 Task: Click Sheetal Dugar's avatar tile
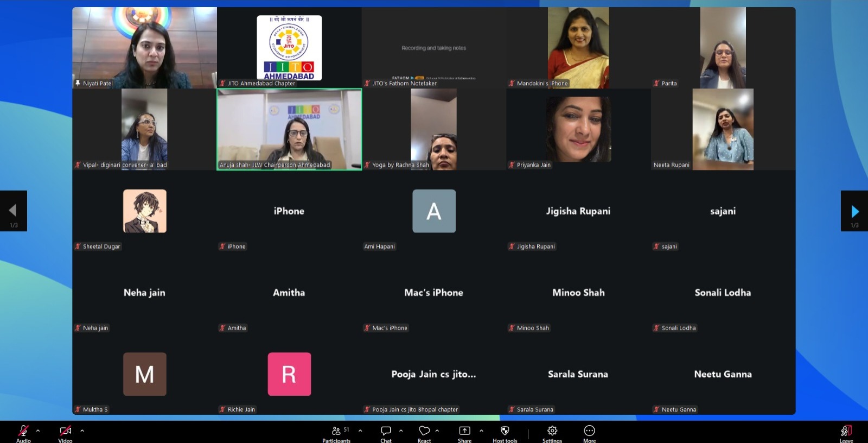[x=144, y=211]
